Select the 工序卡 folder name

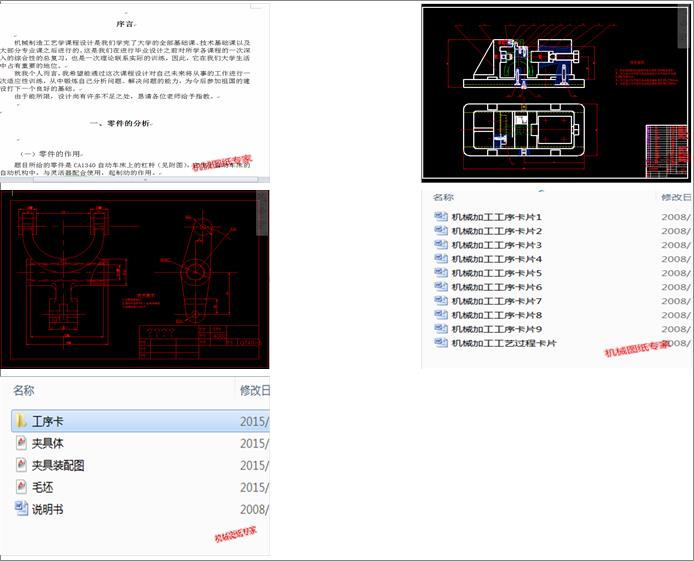(47, 421)
